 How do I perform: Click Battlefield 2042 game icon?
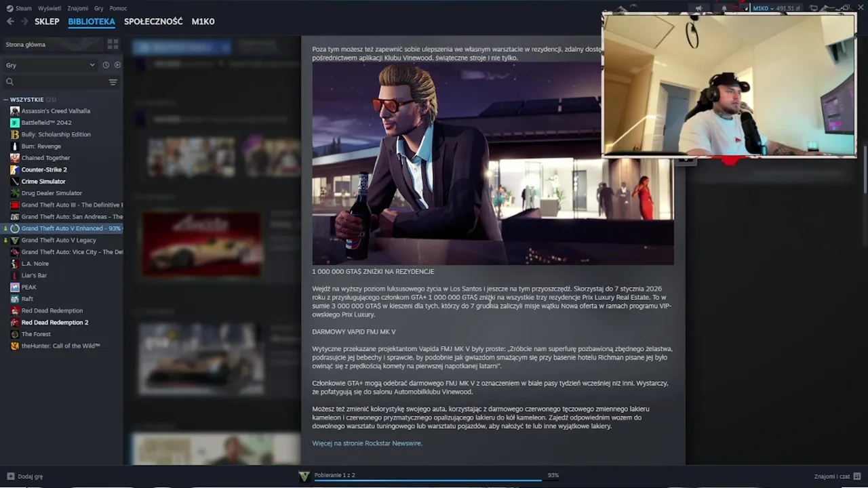click(15, 123)
